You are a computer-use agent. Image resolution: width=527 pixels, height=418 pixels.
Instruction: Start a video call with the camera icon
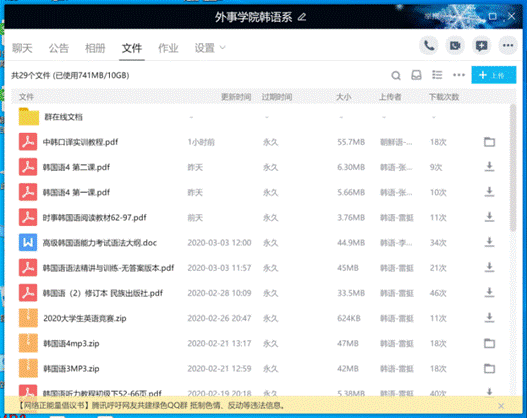coord(455,45)
